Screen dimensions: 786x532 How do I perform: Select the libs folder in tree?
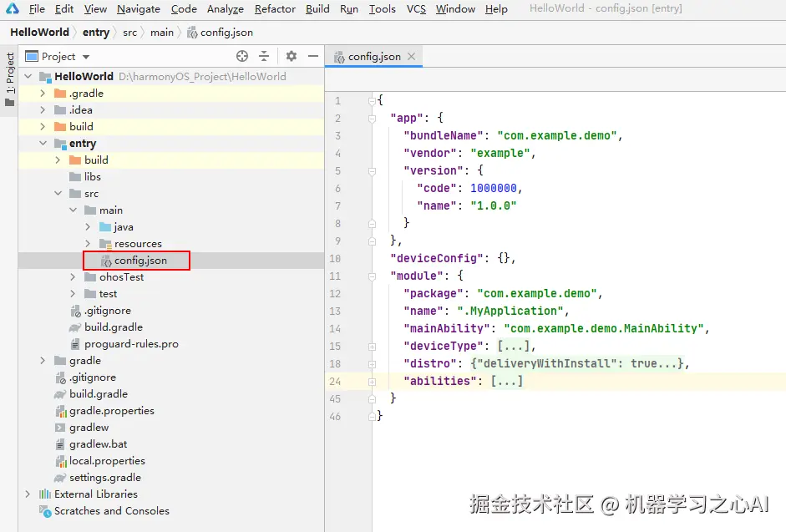tap(92, 176)
